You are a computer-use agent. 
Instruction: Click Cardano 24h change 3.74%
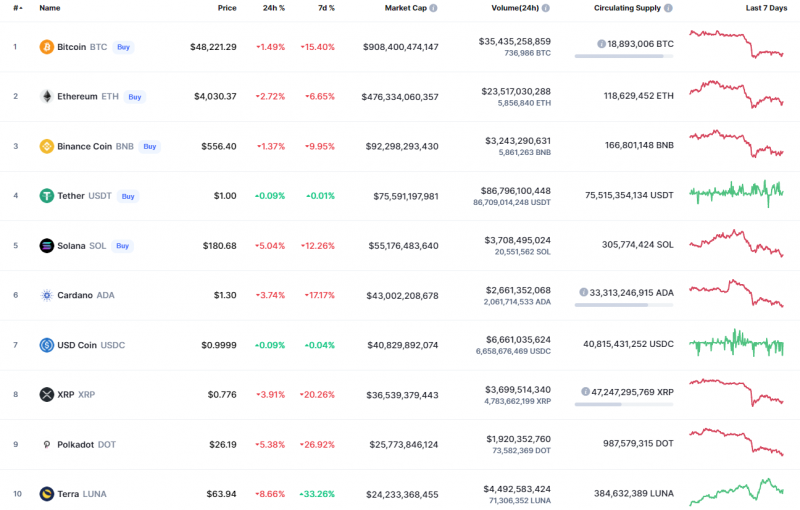click(270, 295)
